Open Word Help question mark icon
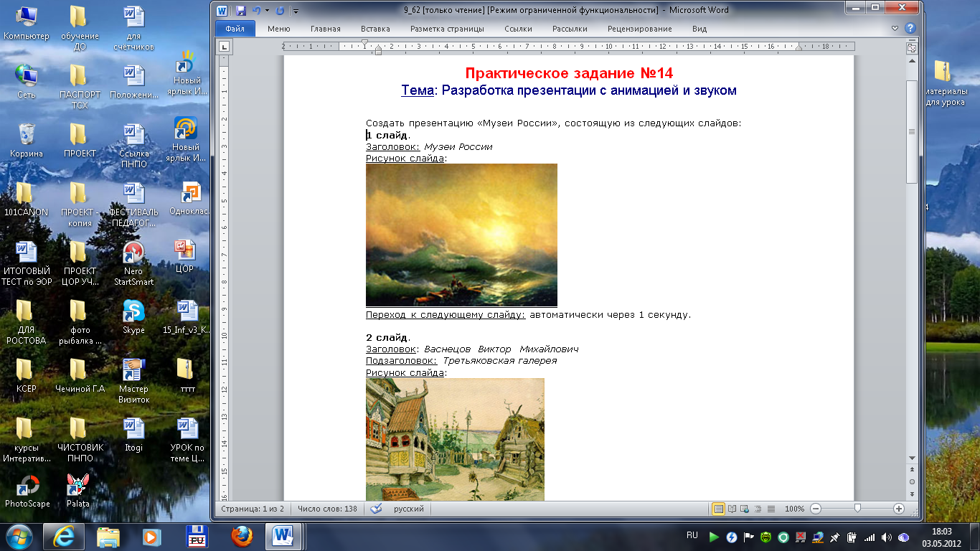Image resolution: width=980 pixels, height=551 pixels. 910,29
